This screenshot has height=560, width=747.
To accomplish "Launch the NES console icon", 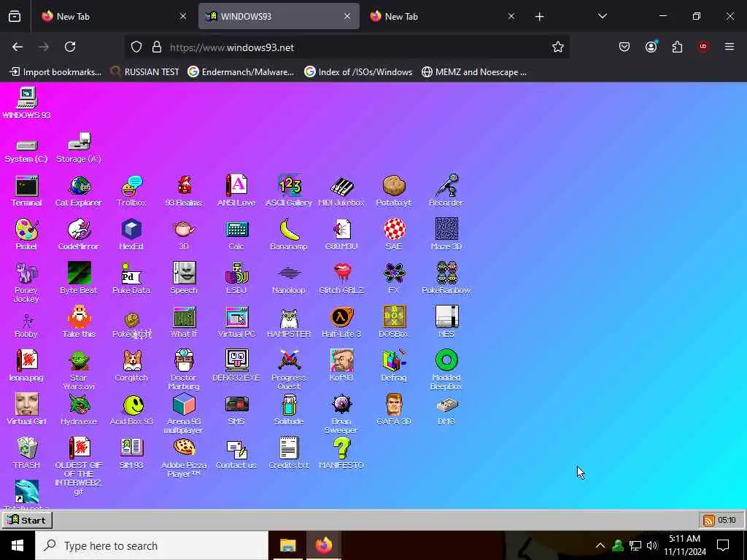I will click(446, 322).
